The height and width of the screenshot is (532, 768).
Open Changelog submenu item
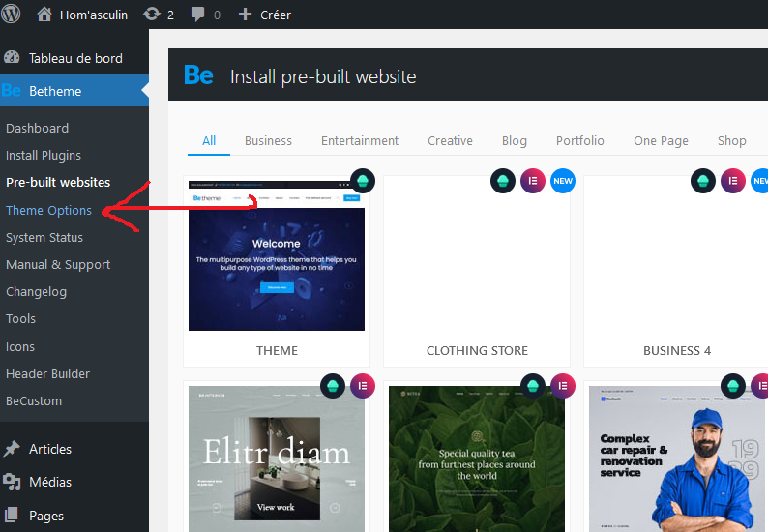[x=36, y=292]
